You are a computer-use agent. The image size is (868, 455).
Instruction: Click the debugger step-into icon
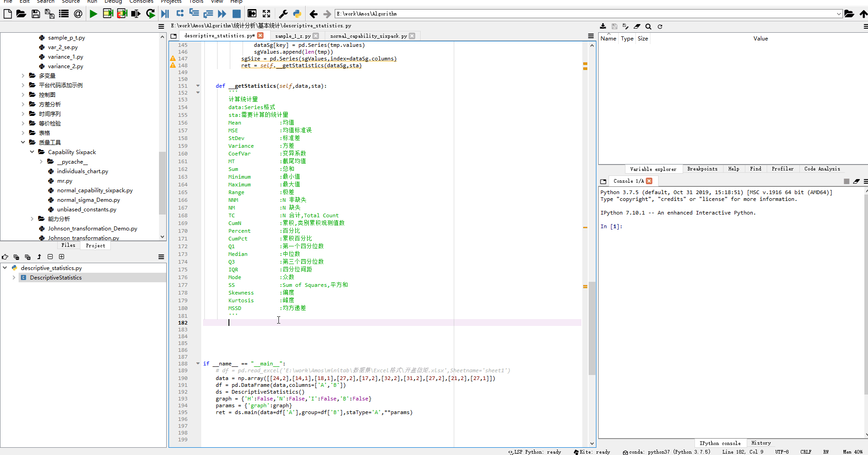point(194,13)
